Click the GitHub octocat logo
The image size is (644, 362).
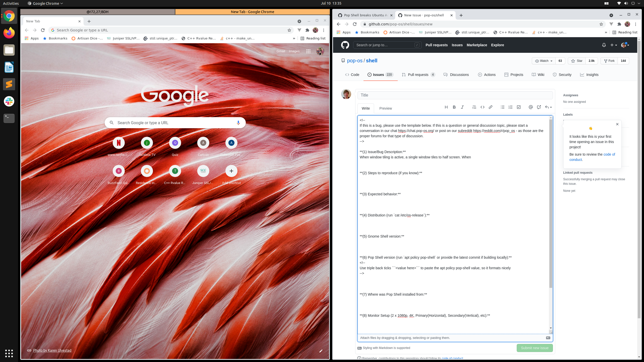345,45
